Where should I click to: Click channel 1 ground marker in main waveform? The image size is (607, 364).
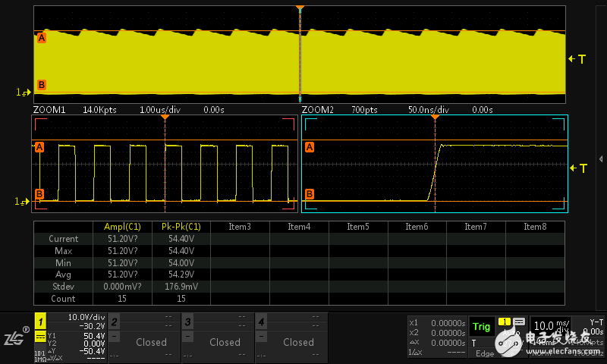[x=24, y=92]
